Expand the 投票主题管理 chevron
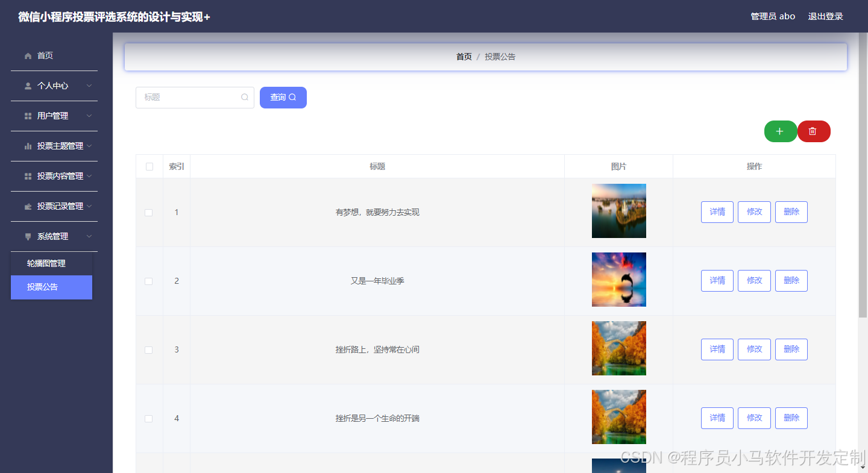The height and width of the screenshot is (473, 868). pos(89,146)
